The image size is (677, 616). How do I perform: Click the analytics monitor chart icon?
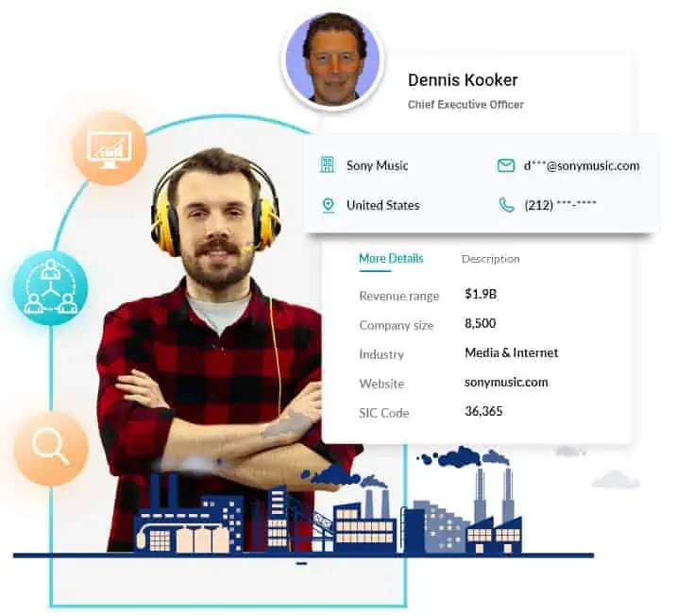coord(109,149)
